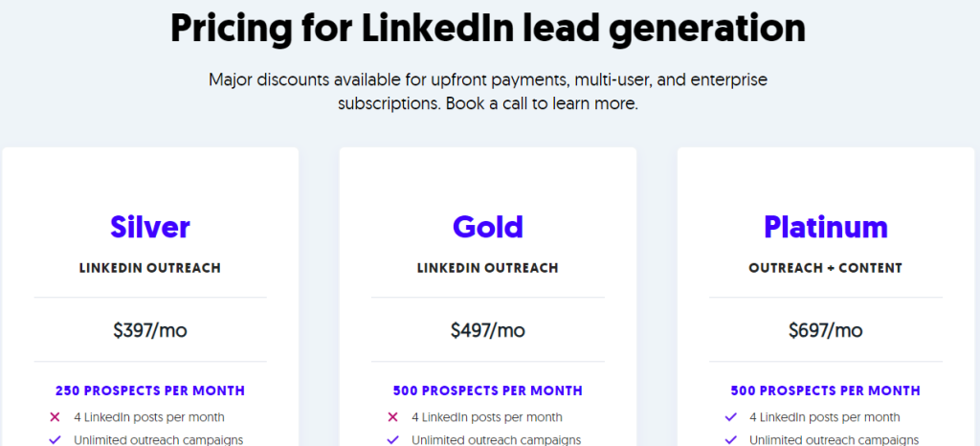Click the $497/mo Gold price
The image size is (980, 446).
click(x=488, y=330)
